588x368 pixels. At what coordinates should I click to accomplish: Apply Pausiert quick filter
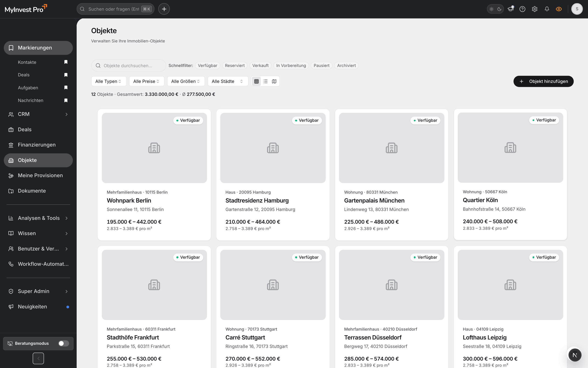pyautogui.click(x=322, y=66)
